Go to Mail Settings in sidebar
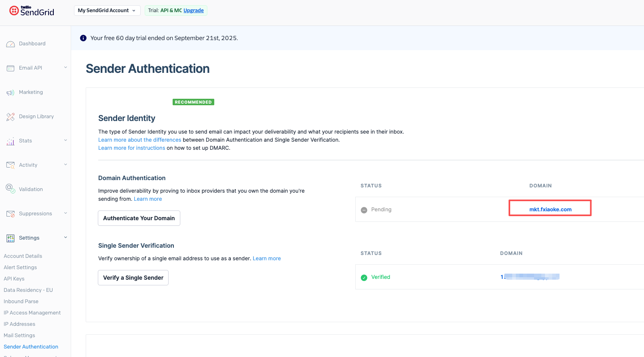Viewport: 644px width, 357px height. (19, 336)
